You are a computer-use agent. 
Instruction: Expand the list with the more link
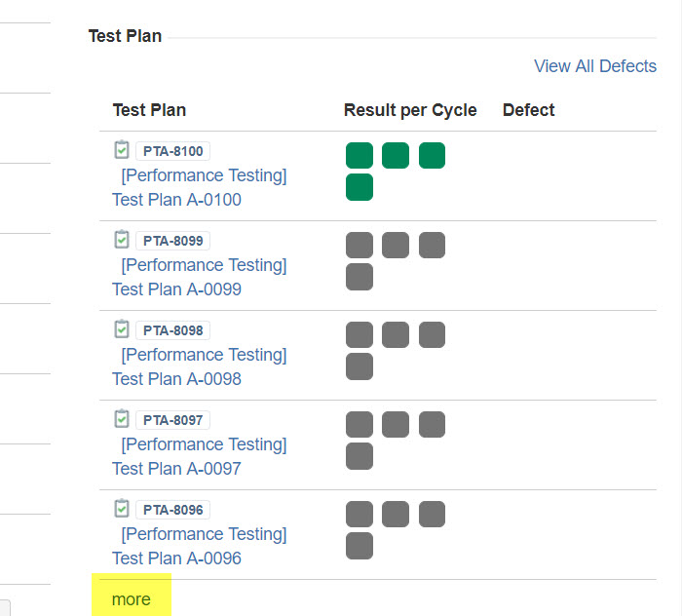click(x=132, y=598)
